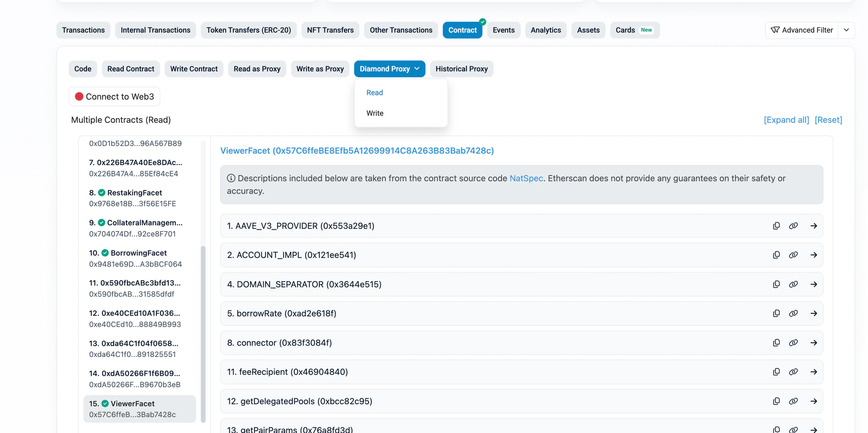This screenshot has width=868, height=433.
Task: Copy the getDelegatedPools method selector
Action: (x=776, y=401)
